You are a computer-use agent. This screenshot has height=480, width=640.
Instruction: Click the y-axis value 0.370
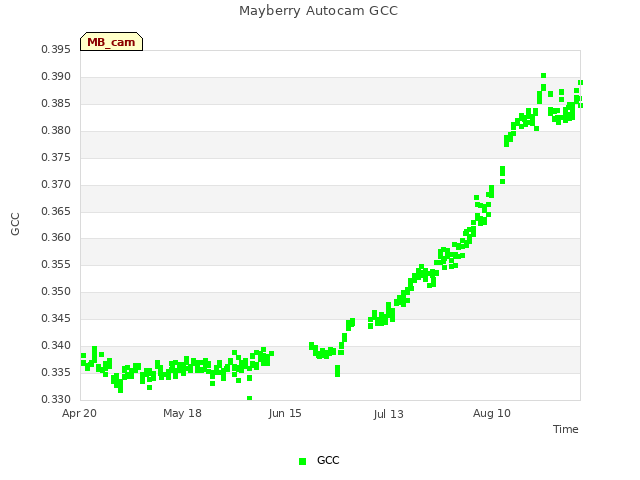point(56,184)
